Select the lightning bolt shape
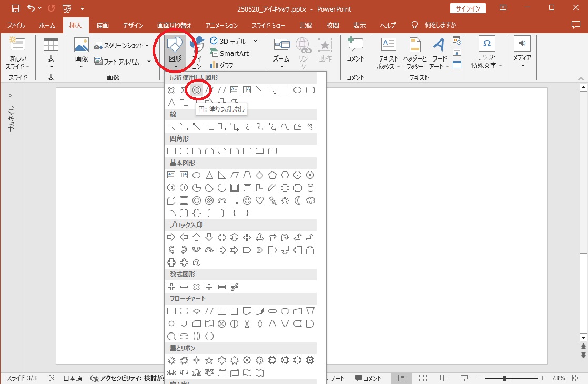The width and height of the screenshot is (588, 384). [x=272, y=200]
